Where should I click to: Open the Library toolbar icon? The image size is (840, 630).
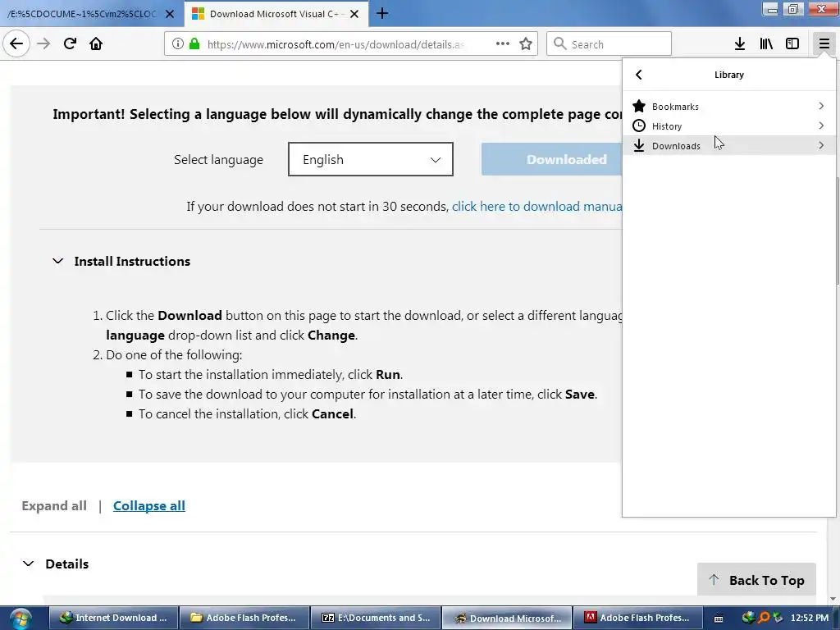click(x=766, y=44)
